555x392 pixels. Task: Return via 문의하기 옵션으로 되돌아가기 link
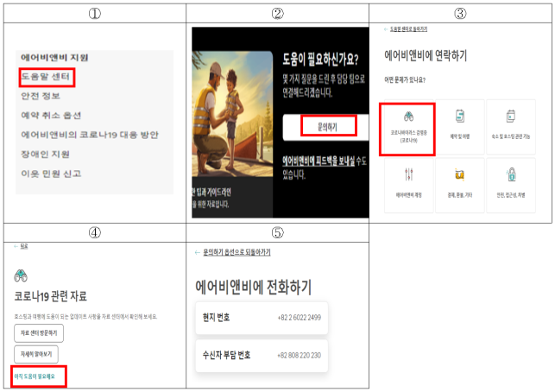coord(237,252)
